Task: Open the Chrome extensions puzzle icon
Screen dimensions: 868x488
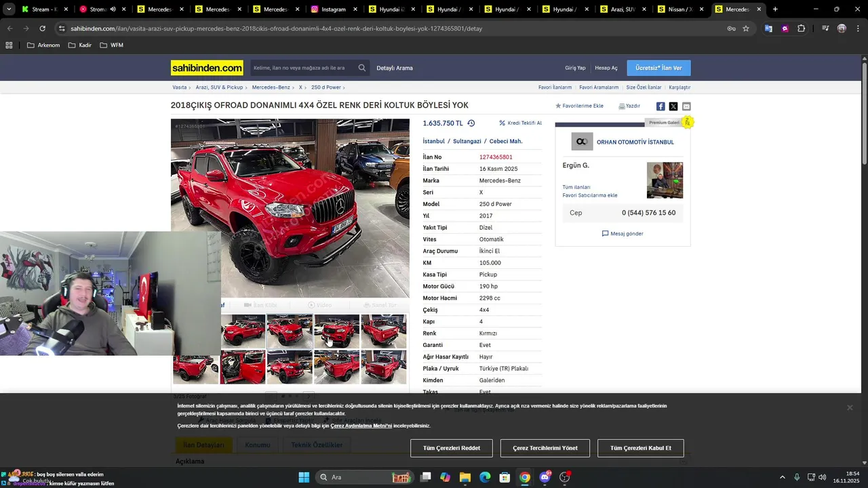Action: pyautogui.click(x=802, y=28)
